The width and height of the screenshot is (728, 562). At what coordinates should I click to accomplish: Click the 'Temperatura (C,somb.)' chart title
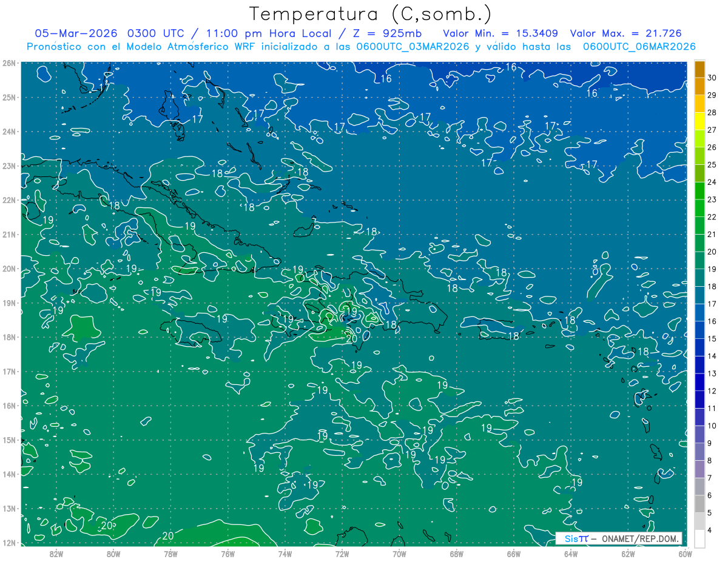370,14
